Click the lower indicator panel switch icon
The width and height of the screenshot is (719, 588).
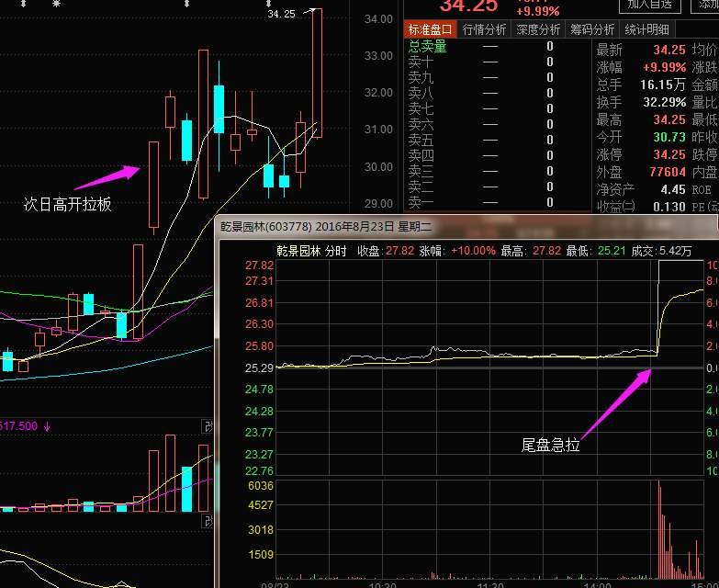[x=208, y=523]
